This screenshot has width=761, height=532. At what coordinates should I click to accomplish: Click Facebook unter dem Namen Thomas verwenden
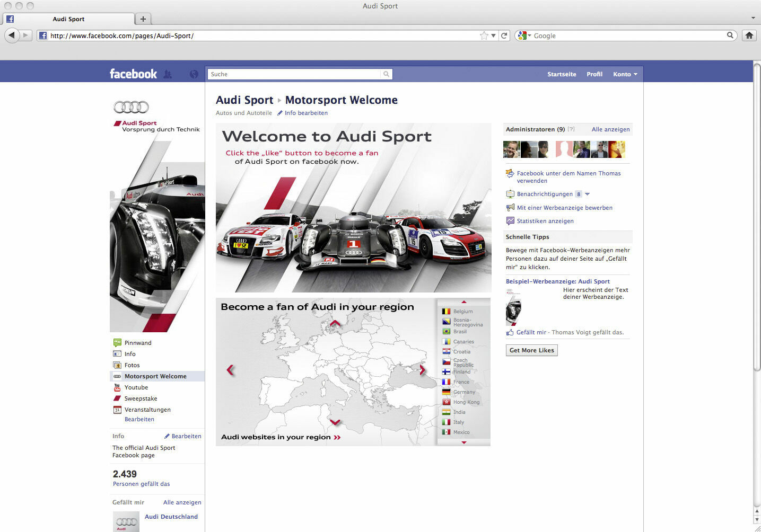(568, 177)
